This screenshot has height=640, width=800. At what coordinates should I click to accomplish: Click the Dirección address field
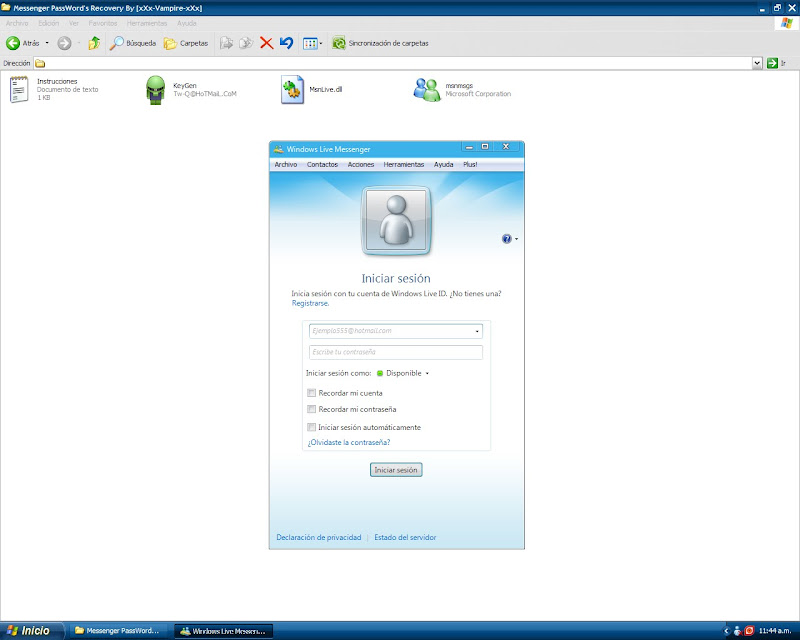click(x=393, y=63)
